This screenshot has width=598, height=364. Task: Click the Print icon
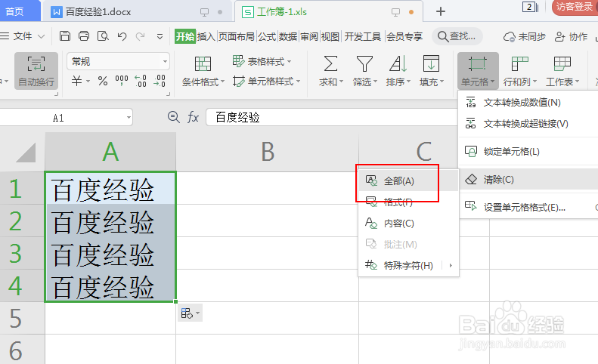pyautogui.click(x=83, y=36)
